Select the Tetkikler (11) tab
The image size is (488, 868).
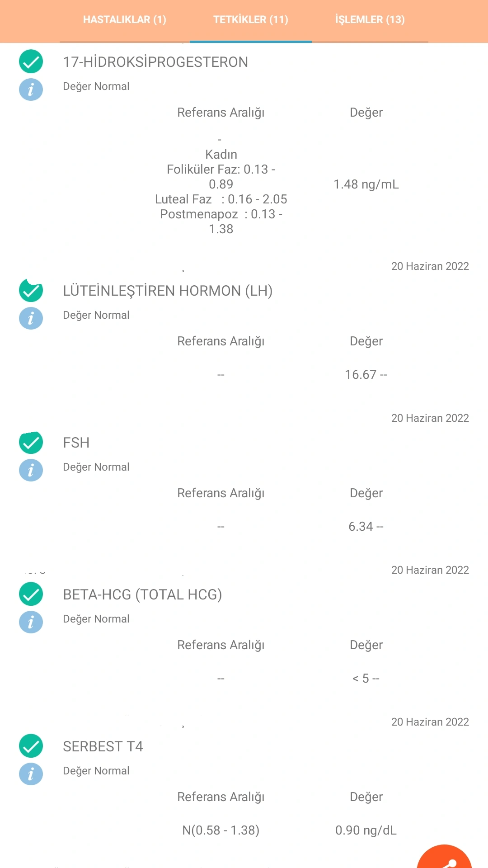tap(251, 20)
